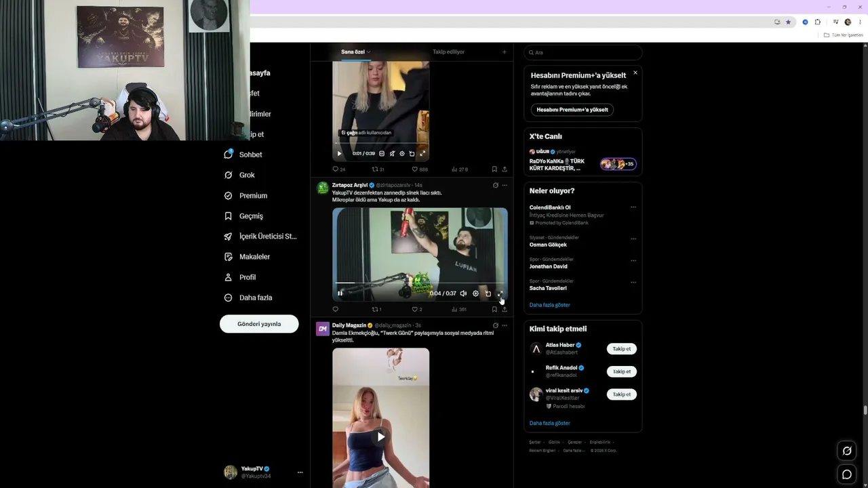Open Zırtapoz Arşivi profile avatar
This screenshot has width=868, height=488.
(x=323, y=188)
